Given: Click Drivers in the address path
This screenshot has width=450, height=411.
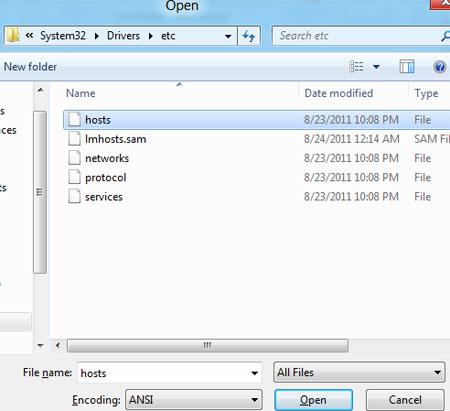Looking at the screenshot, I should click(x=123, y=36).
